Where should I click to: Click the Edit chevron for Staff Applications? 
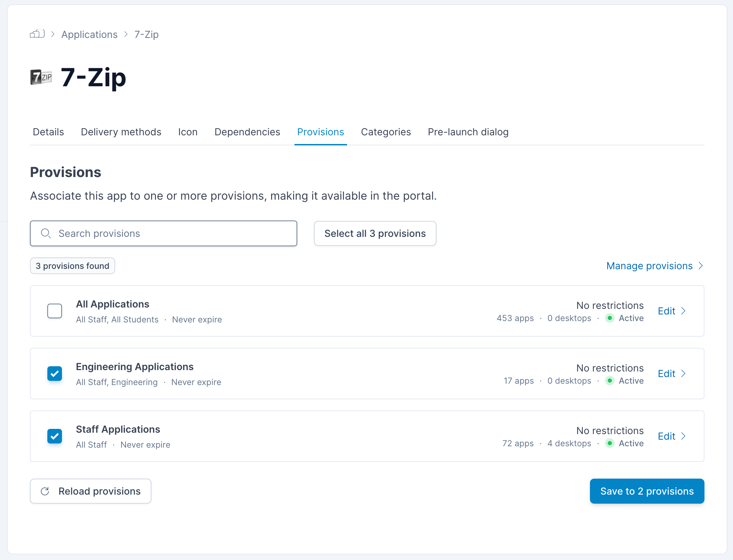coord(683,436)
